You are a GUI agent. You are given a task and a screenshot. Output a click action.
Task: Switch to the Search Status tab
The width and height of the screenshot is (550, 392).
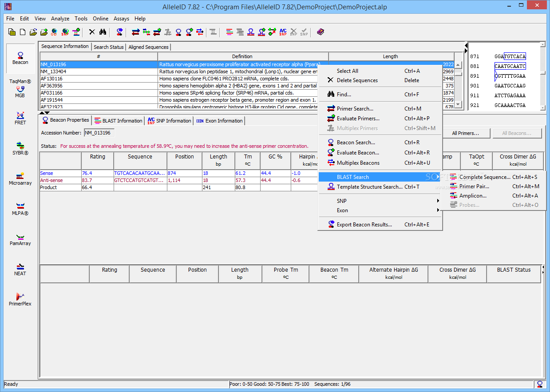108,47
